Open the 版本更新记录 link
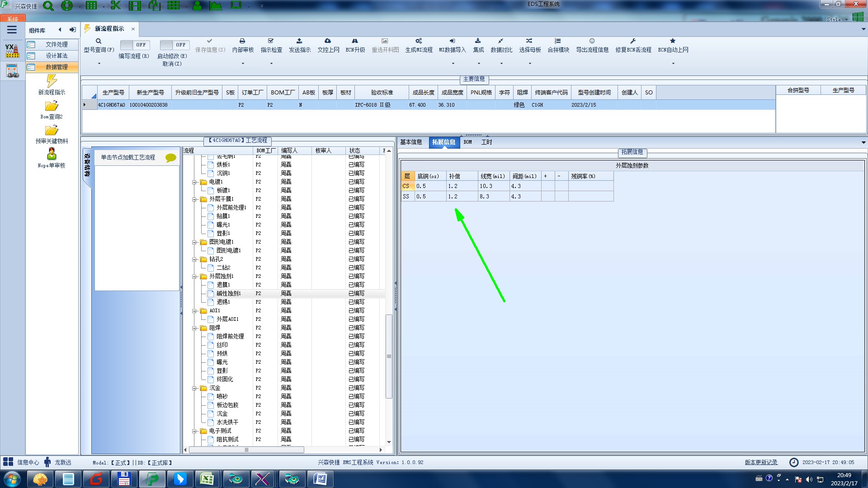The width and height of the screenshot is (868, 488). pos(761,462)
